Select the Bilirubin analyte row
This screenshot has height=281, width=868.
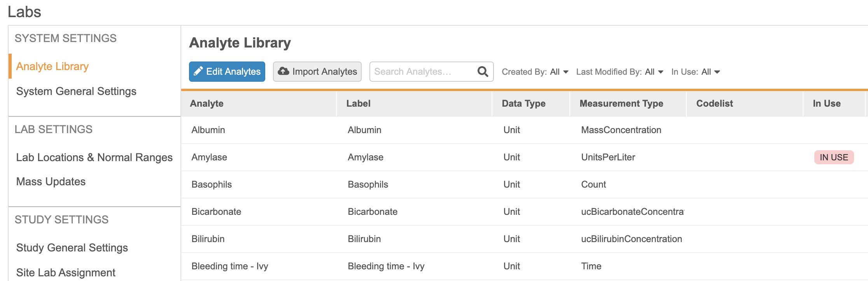[208, 239]
